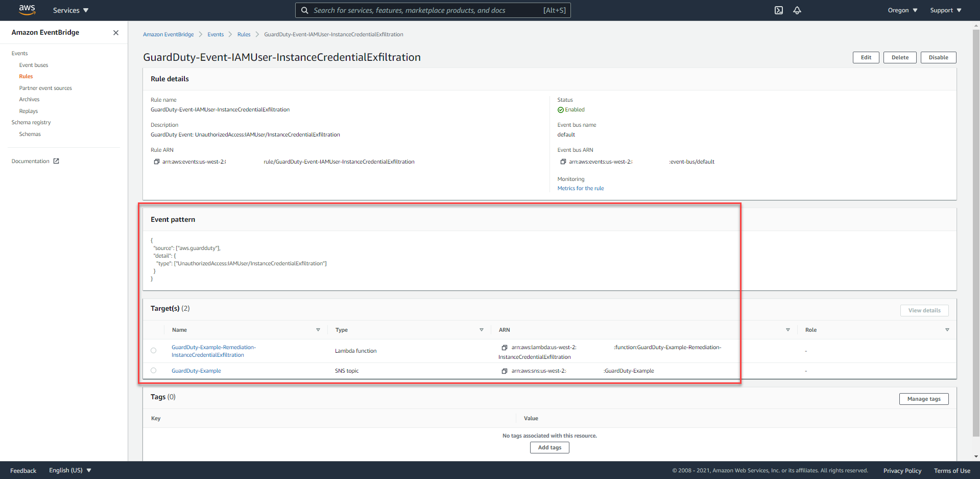Open the Oregon region dropdown
The width and height of the screenshot is (980, 479).
click(902, 10)
